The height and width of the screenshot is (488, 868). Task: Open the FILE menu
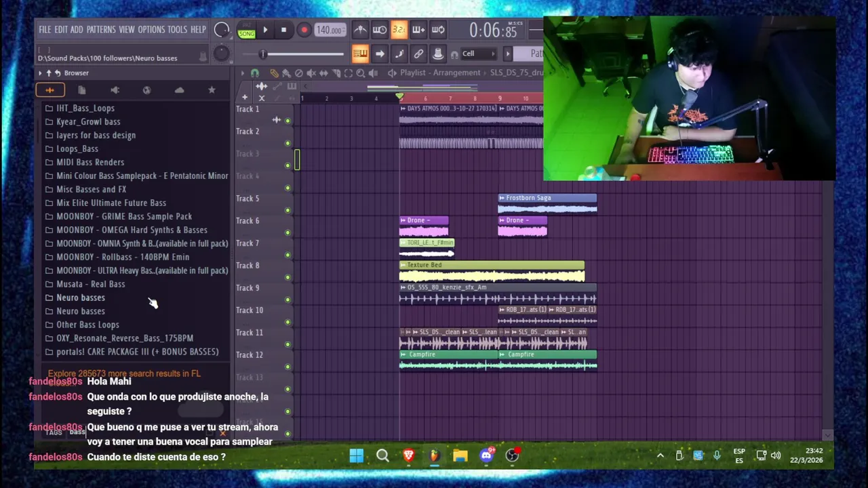45,30
